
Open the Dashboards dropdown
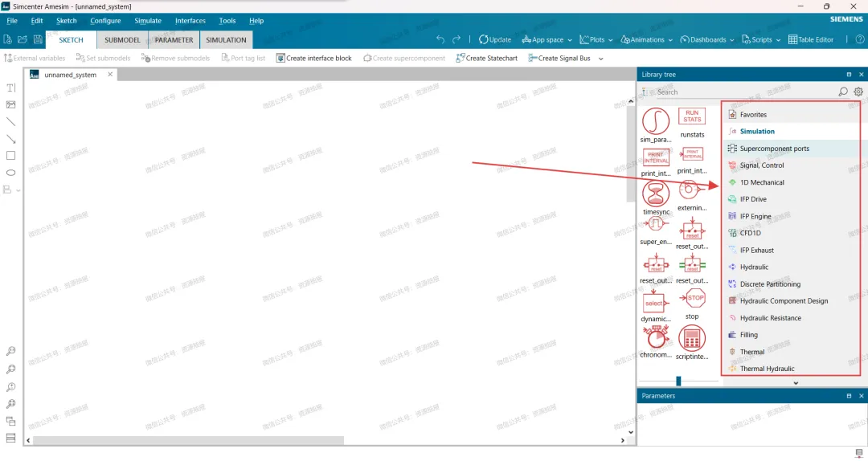[x=707, y=40]
